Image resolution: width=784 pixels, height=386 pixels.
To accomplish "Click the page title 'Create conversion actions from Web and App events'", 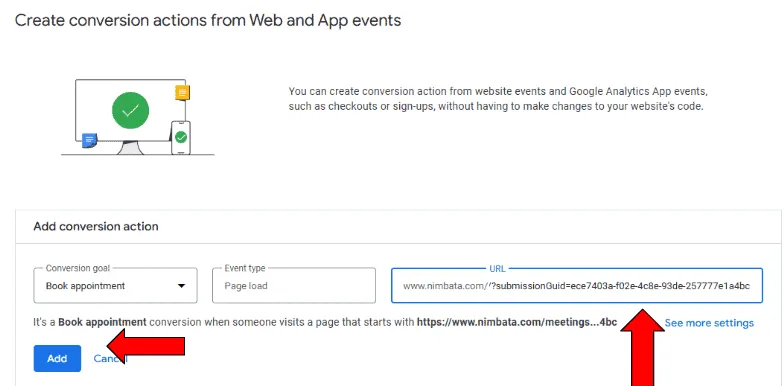I will (x=208, y=20).
